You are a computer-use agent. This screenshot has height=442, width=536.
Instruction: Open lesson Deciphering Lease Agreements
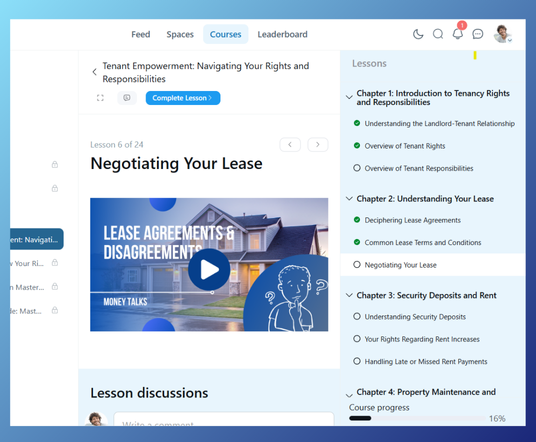(413, 220)
